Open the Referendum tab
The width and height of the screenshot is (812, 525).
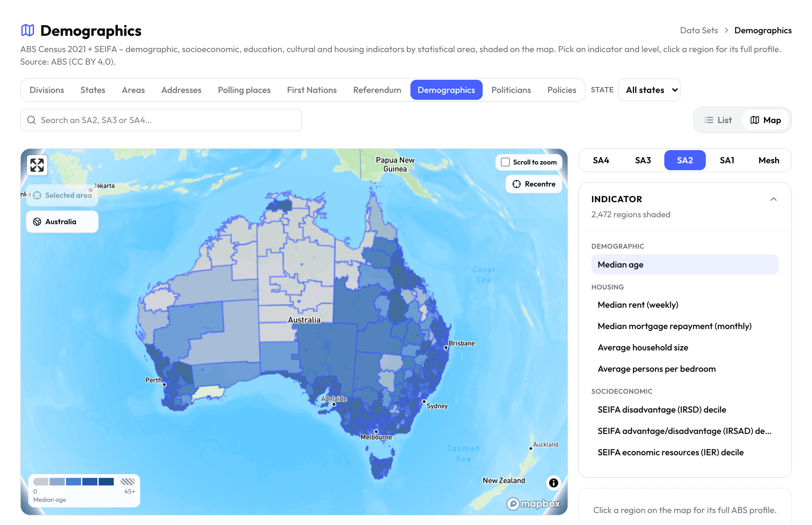click(377, 90)
